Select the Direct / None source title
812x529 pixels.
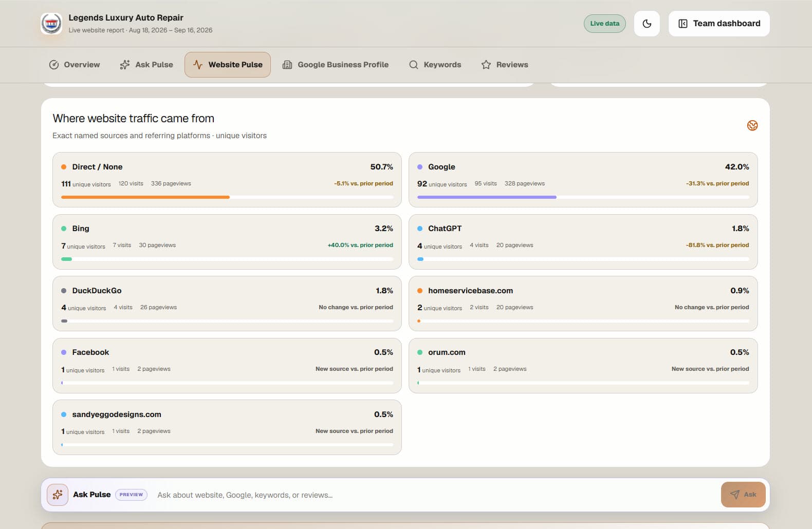(x=97, y=167)
